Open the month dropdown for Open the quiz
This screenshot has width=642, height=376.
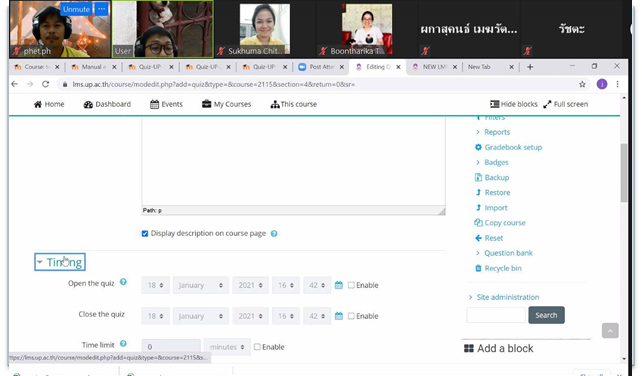coord(200,285)
